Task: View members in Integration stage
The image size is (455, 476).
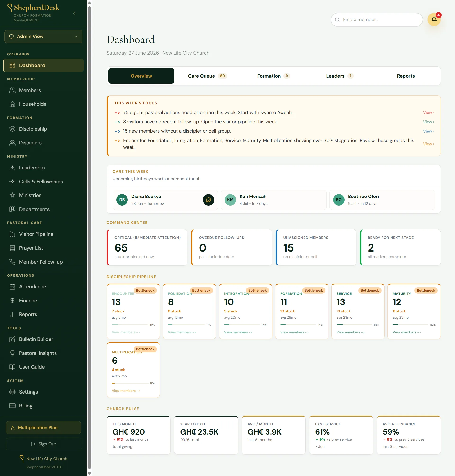Action: click(238, 332)
